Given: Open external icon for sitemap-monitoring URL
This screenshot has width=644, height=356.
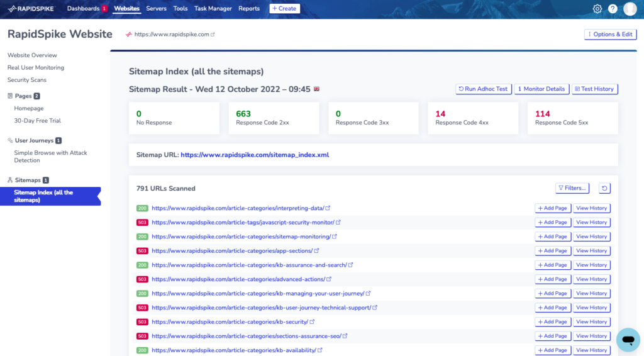Looking at the screenshot, I should pyautogui.click(x=335, y=236).
